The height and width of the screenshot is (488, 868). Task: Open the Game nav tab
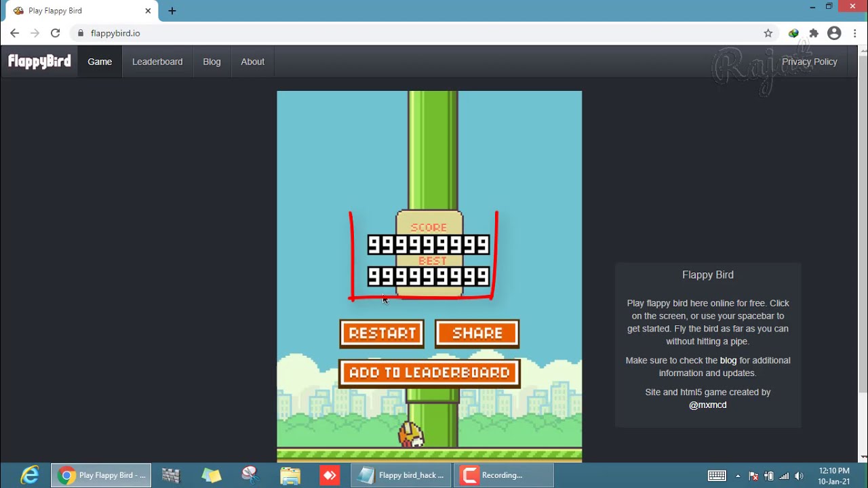[x=100, y=62]
